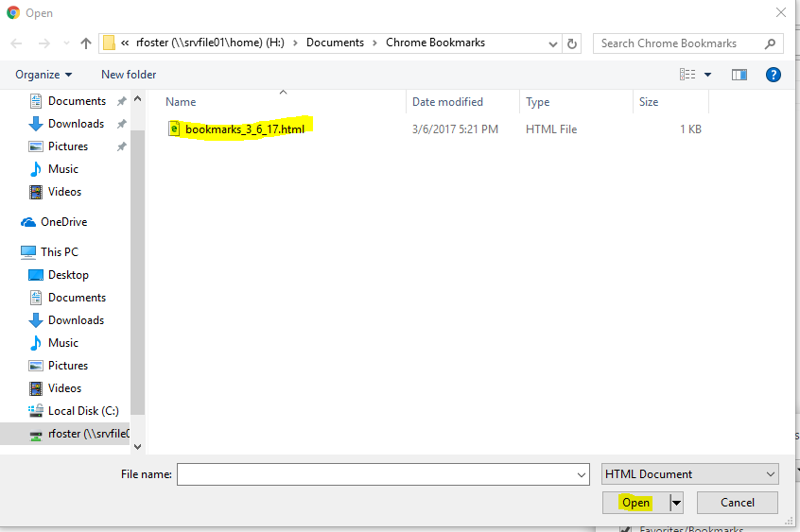800x532 pixels.
Task: Click the pin icon beside Documents
Action: (x=121, y=101)
